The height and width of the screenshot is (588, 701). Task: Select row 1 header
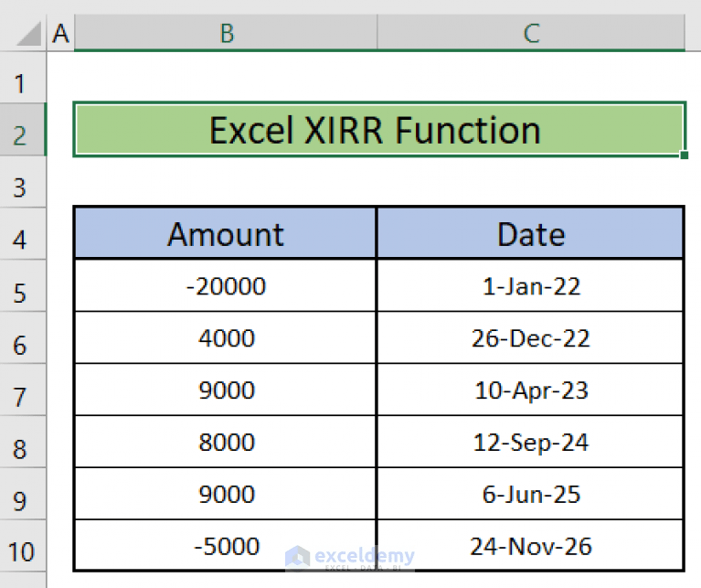pyautogui.click(x=23, y=78)
